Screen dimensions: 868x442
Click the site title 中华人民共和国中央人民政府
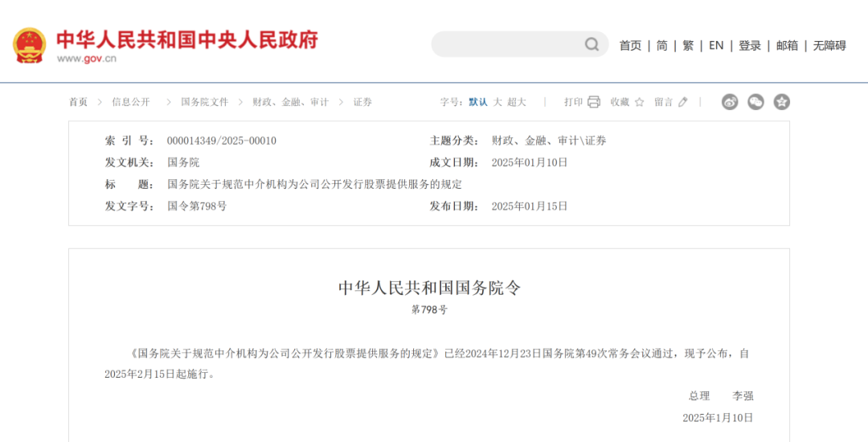tap(187, 39)
